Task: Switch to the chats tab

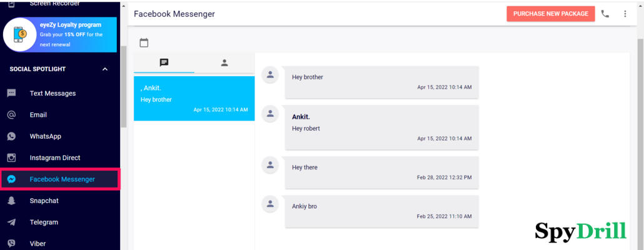Action: pos(164,62)
